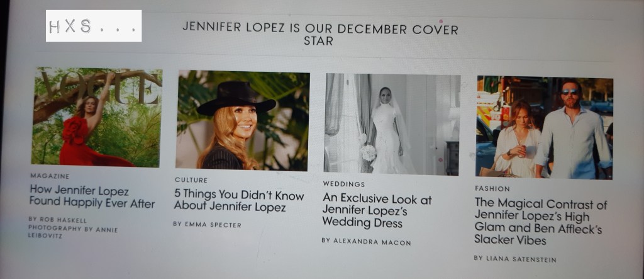View author Emma Specter's byline

(207, 225)
